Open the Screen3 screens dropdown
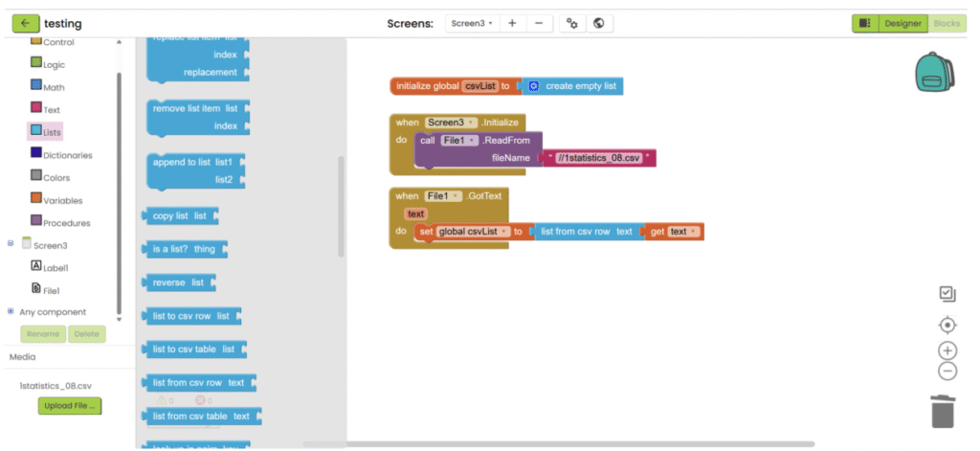Viewport: 980px width, 451px height. point(471,23)
